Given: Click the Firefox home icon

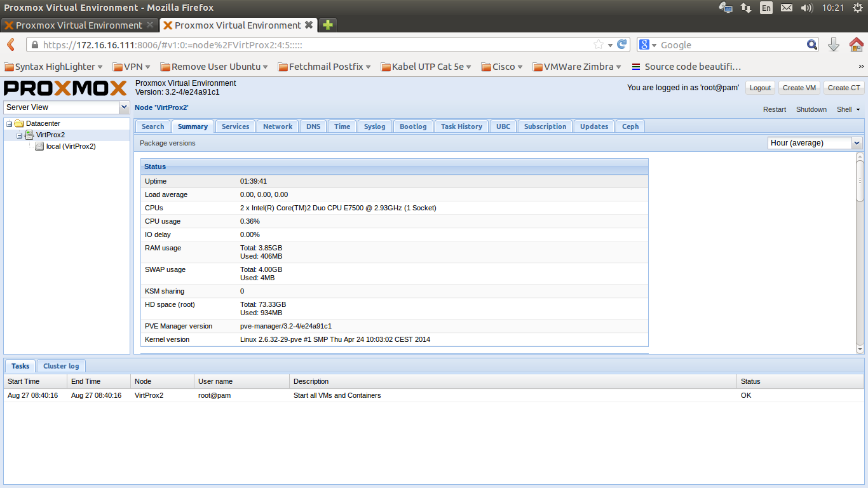Looking at the screenshot, I should 856,44.
